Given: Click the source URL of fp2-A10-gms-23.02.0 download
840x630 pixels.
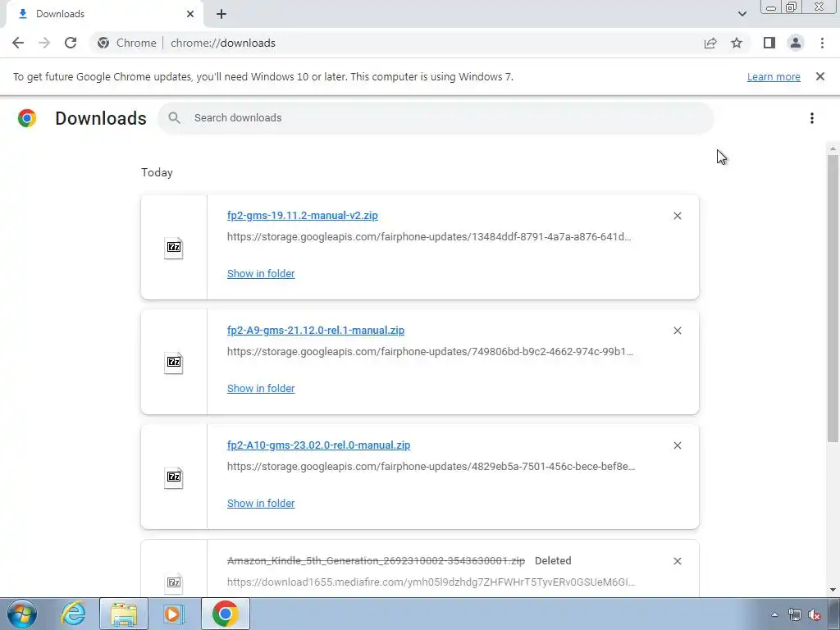Looking at the screenshot, I should 431,467.
